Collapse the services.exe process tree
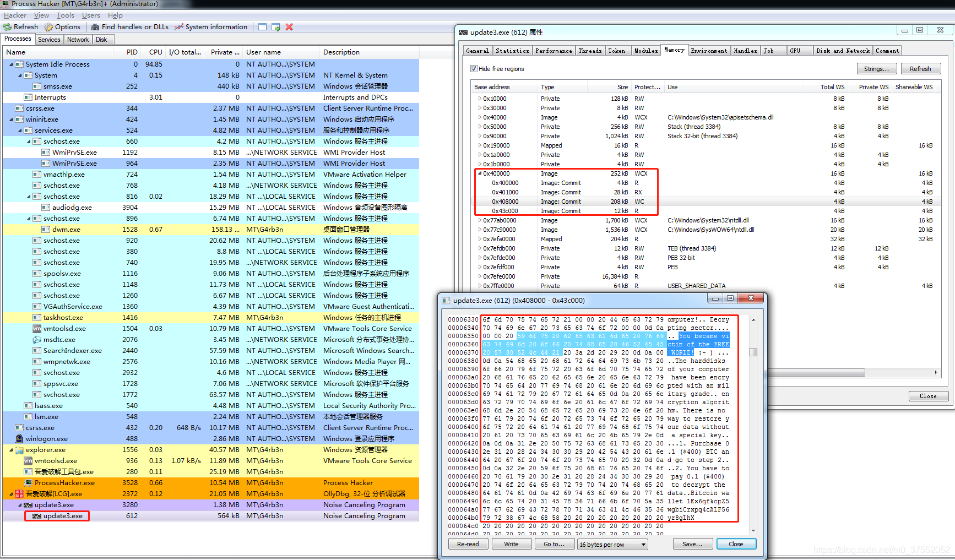955x560 pixels. pyautogui.click(x=20, y=131)
